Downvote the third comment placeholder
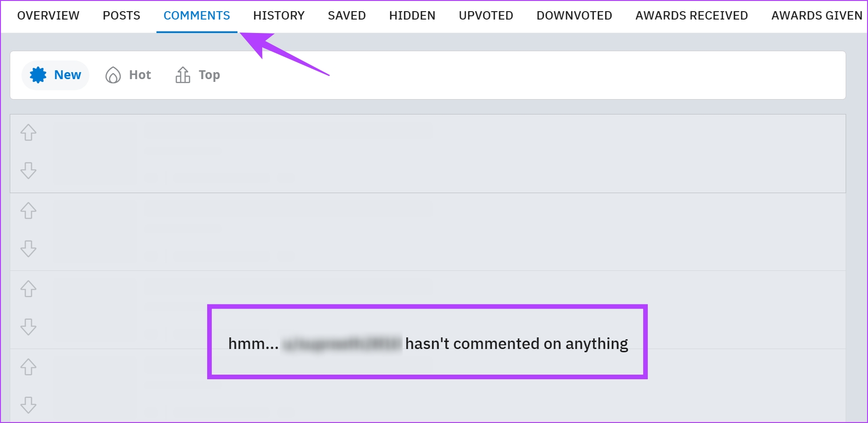The height and width of the screenshot is (423, 868). [28, 327]
